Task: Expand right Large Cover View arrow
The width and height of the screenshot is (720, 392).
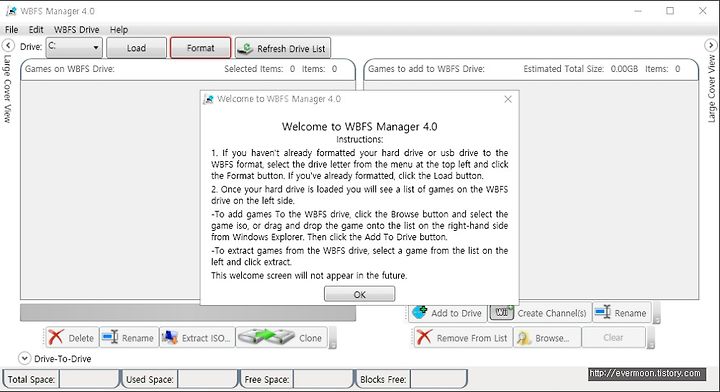Action: [x=710, y=45]
